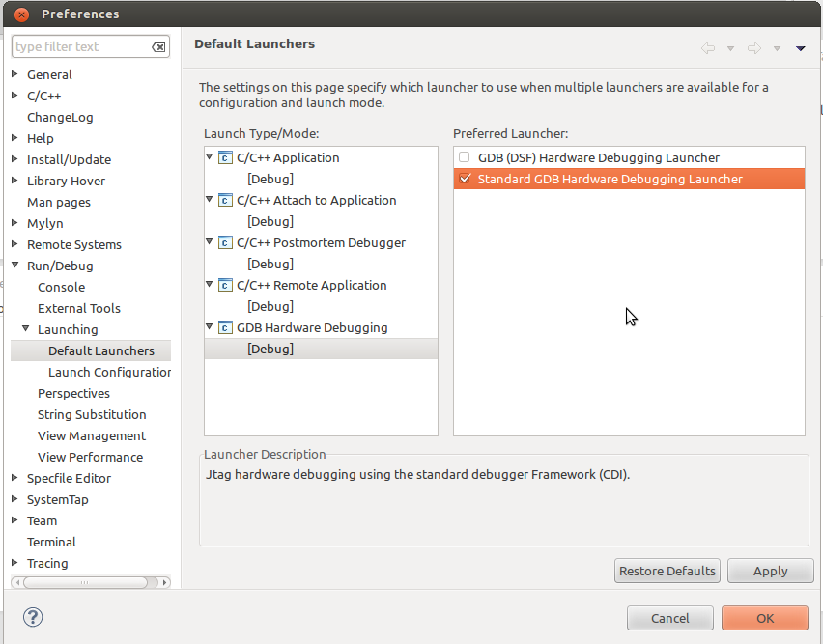The image size is (823, 644).
Task: Uncheck Standard GDB Hardware Debugging Launcher
Action: click(x=464, y=179)
